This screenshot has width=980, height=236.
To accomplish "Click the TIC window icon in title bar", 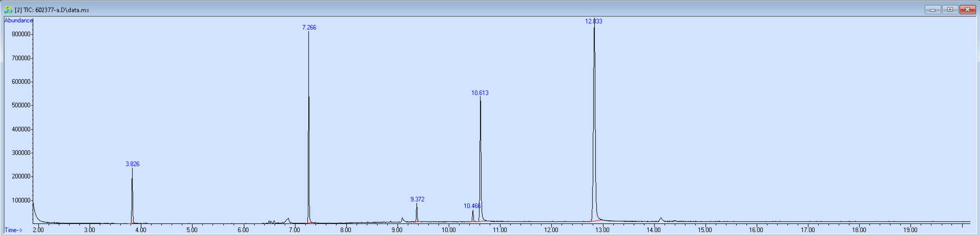I will pos(8,10).
